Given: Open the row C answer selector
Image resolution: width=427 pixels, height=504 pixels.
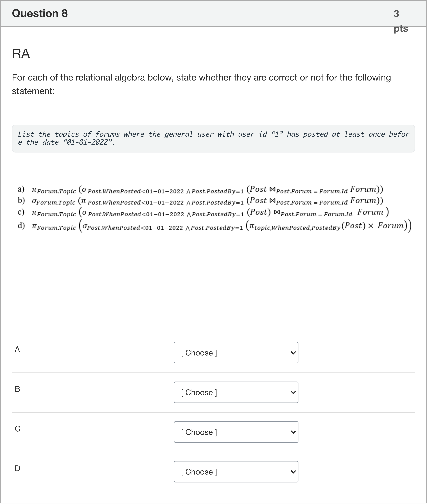Looking at the screenshot, I should click(x=236, y=432).
